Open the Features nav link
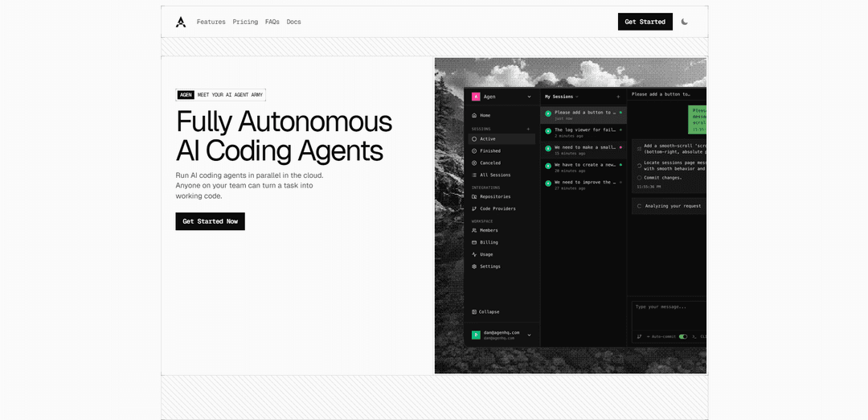Viewport: 868px width, 420px height. coord(211,22)
